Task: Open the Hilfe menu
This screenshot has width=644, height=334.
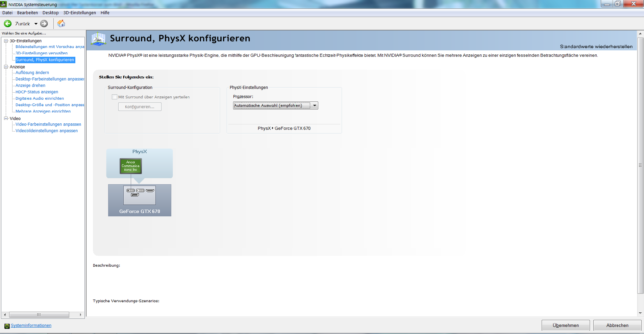Action: point(105,13)
